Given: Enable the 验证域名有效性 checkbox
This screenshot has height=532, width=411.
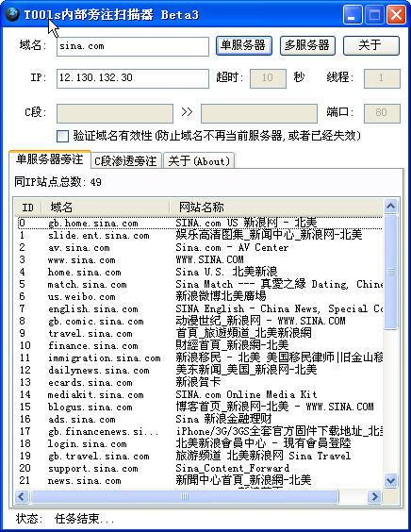Looking at the screenshot, I should click(x=63, y=136).
